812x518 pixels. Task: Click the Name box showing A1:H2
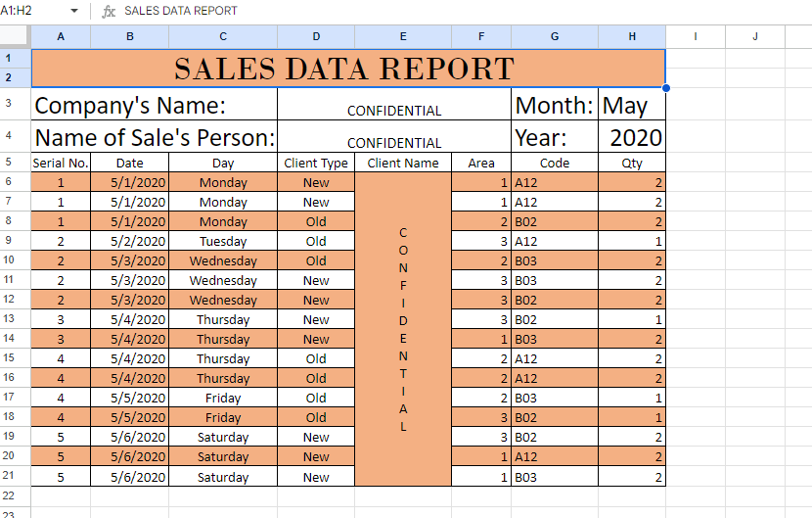tap(34, 11)
